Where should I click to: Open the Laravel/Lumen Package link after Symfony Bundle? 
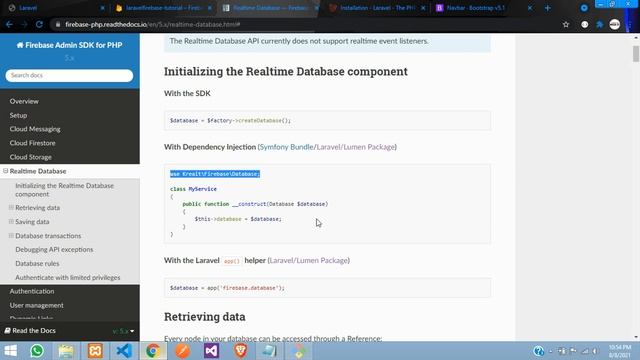356,147
